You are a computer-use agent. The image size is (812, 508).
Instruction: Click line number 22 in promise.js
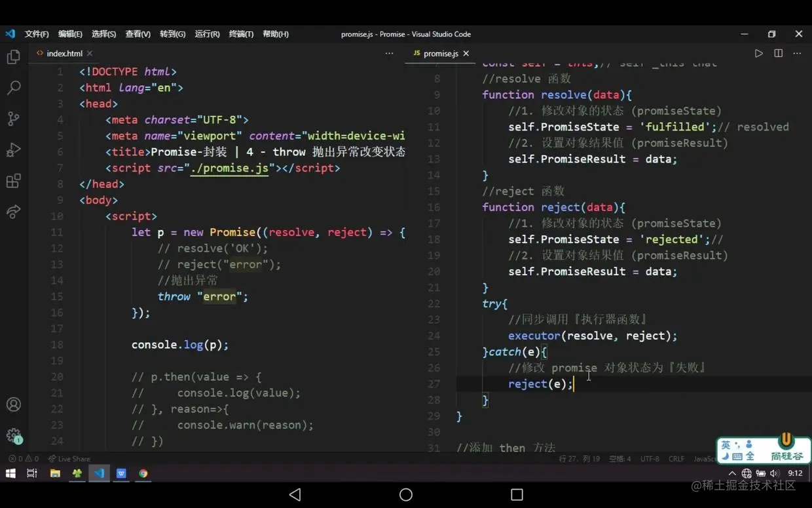(x=434, y=303)
